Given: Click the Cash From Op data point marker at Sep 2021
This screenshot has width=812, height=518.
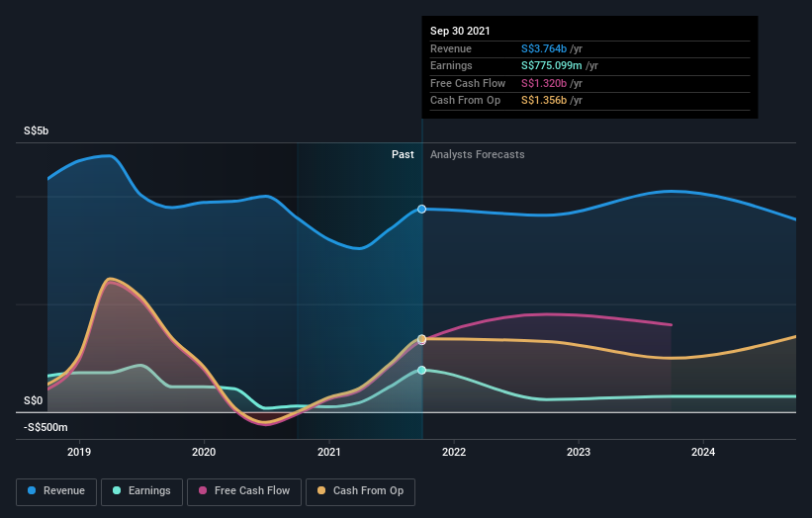Looking at the screenshot, I should pyautogui.click(x=421, y=339).
